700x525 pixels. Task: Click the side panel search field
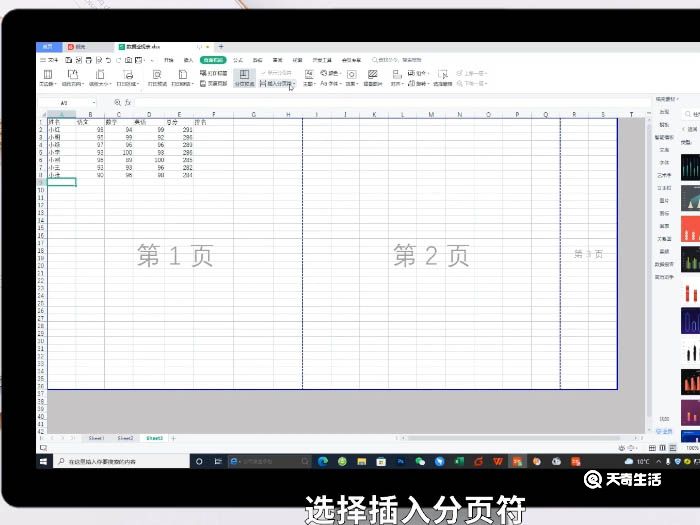[692, 115]
